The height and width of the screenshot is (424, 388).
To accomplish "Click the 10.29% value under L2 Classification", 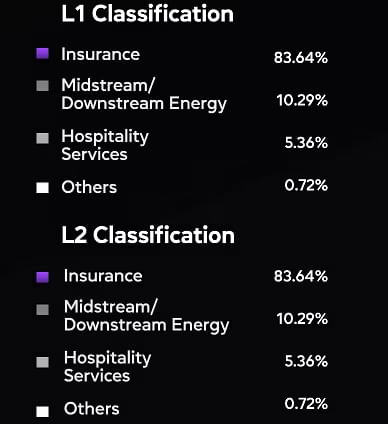I will point(302,319).
